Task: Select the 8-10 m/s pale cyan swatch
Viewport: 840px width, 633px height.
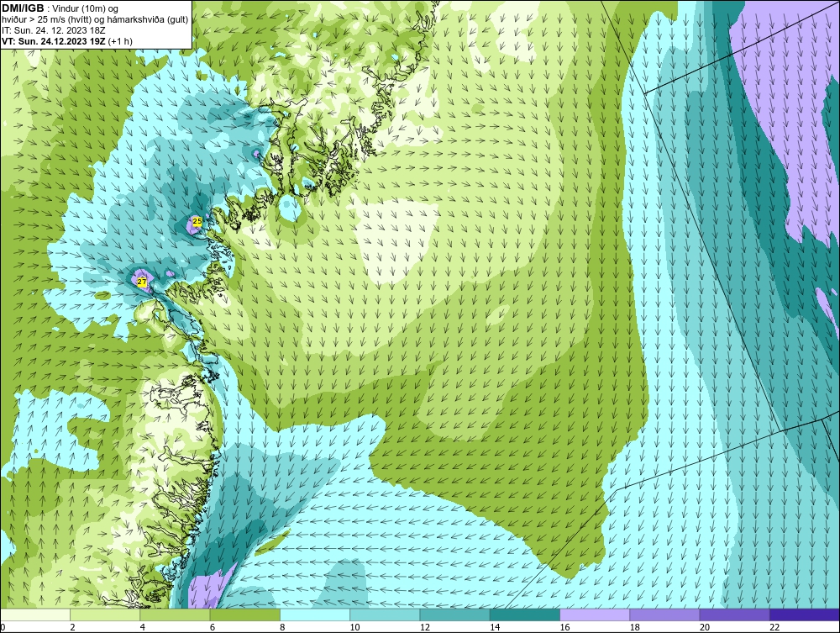Action: (315, 615)
